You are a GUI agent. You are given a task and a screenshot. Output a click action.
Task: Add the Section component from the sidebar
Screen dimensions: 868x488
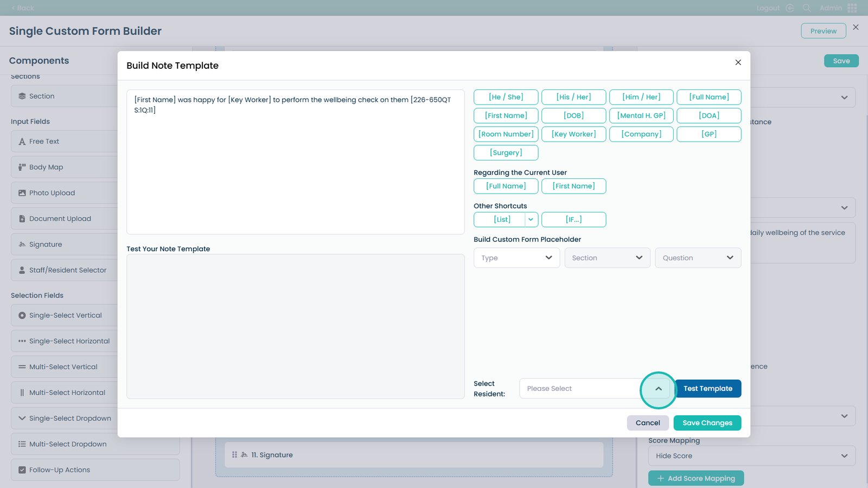95,96
